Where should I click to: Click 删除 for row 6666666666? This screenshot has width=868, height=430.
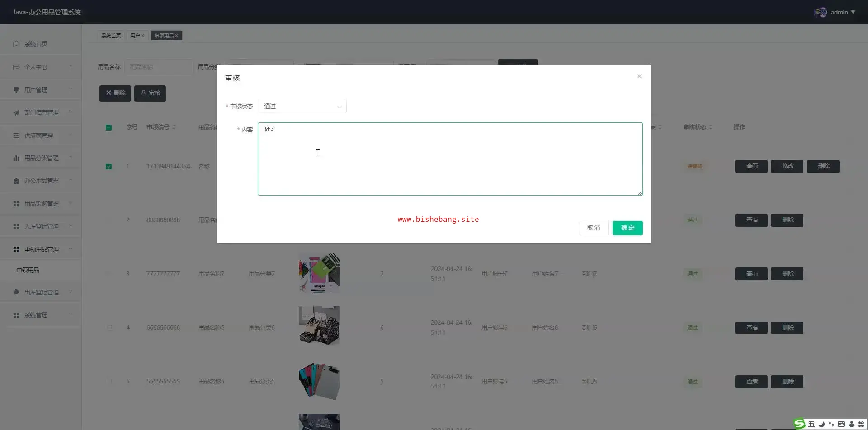[x=787, y=327]
